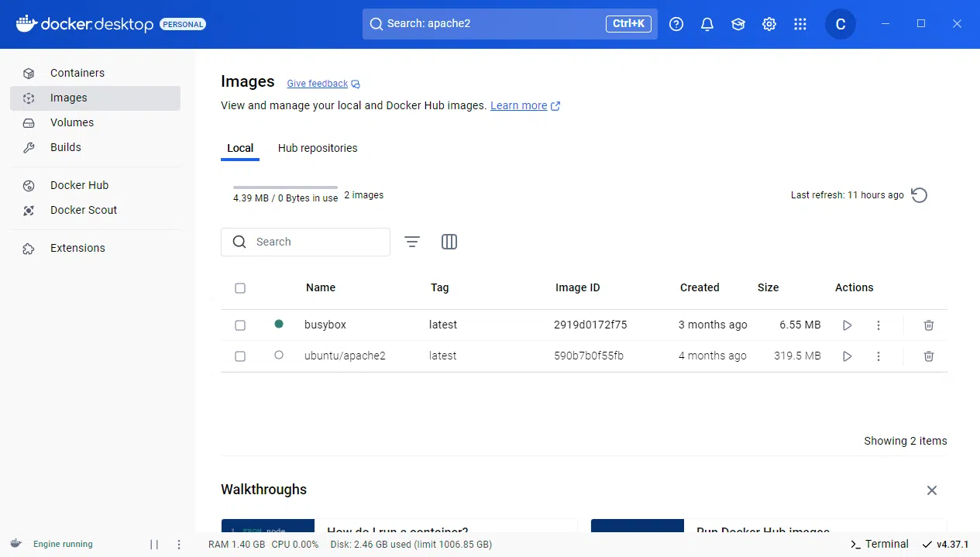Run the busybox image

[847, 325]
